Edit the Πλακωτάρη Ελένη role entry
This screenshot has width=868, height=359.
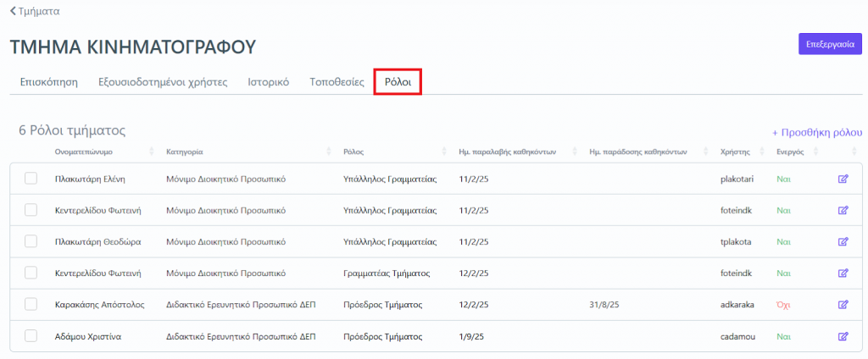click(843, 179)
